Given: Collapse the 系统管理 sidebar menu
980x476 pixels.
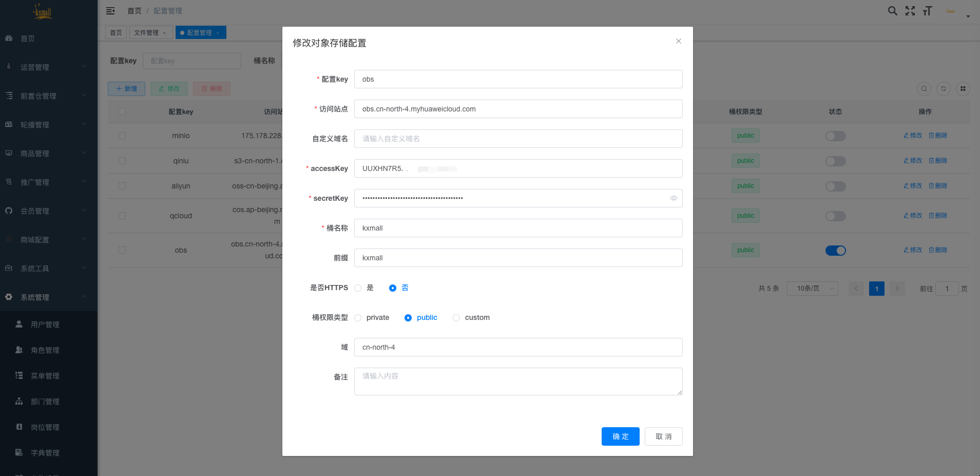Looking at the screenshot, I should 49,297.
